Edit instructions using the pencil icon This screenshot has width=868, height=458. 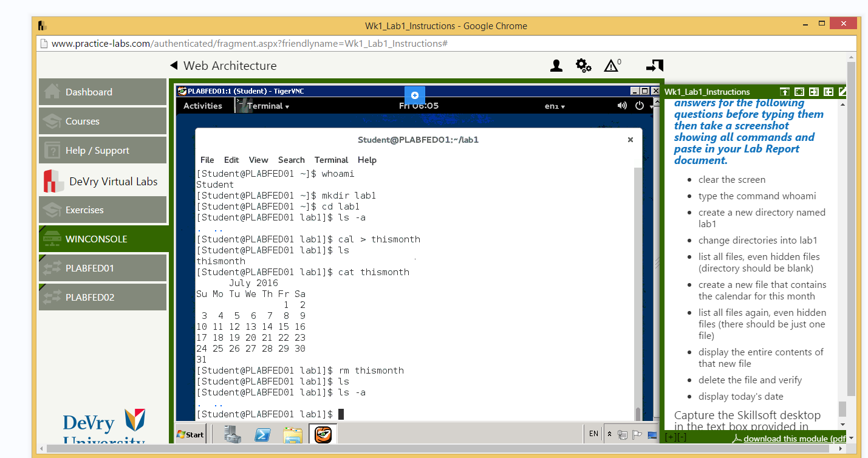[x=842, y=91]
